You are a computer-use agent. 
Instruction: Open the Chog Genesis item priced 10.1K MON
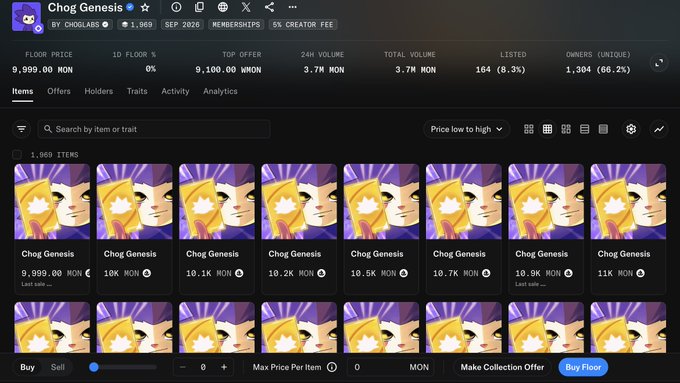pos(217,229)
